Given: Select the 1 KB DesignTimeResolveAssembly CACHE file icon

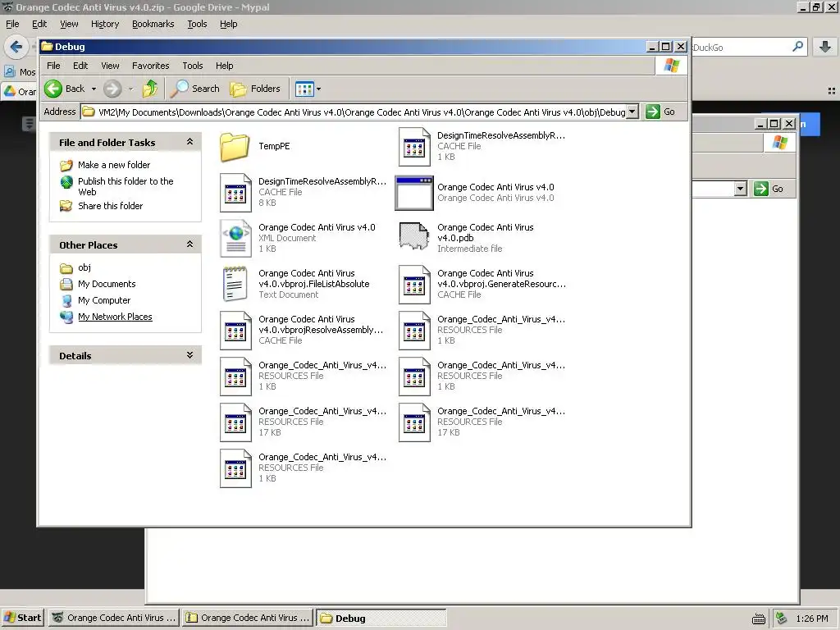Looking at the screenshot, I should pos(414,147).
